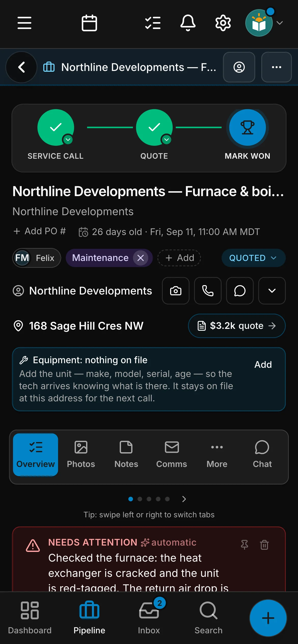Open notifications bell
298x644 pixels.
[x=188, y=23]
